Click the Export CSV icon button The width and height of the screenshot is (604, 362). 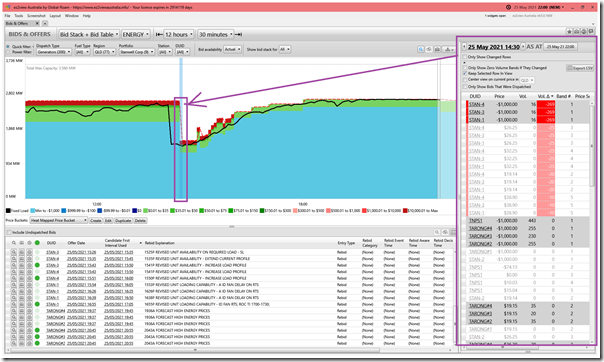click(x=580, y=68)
